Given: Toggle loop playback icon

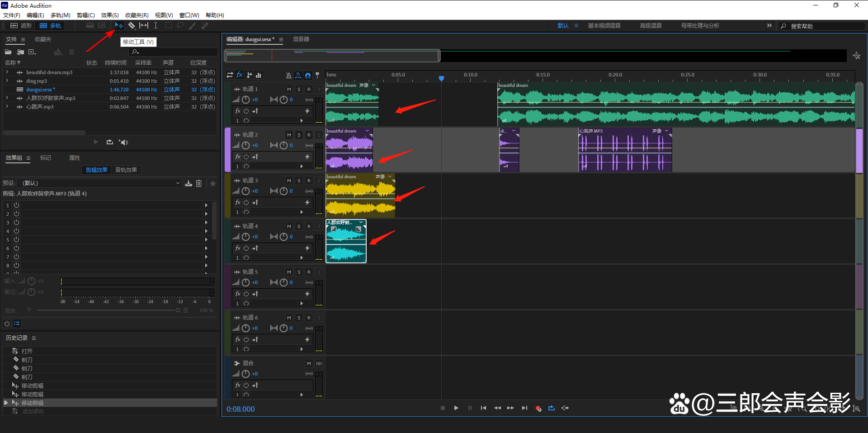Looking at the screenshot, I should pyautogui.click(x=552, y=408).
